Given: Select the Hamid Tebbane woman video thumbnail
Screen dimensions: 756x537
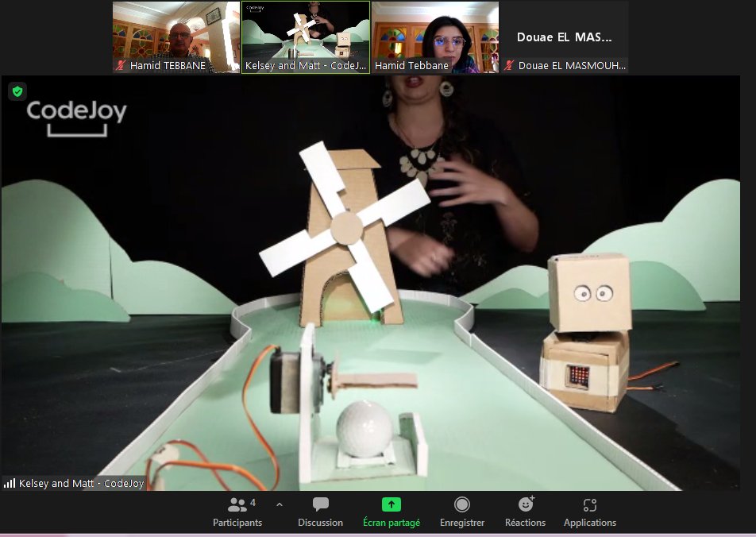Looking at the screenshot, I should 435,37.
